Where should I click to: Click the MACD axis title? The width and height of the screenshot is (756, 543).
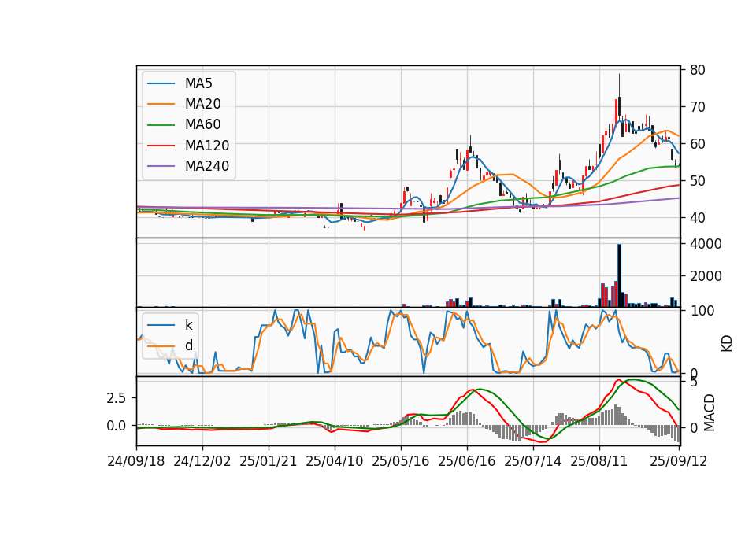point(710,413)
